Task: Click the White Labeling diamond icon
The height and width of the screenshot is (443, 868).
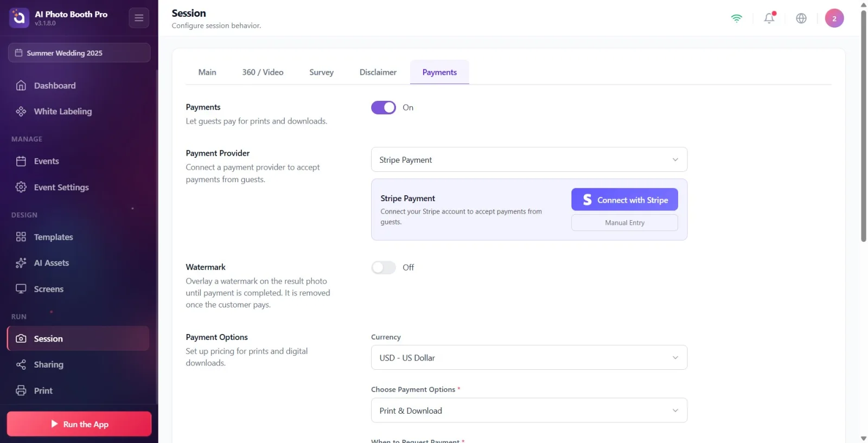Action: [21, 111]
